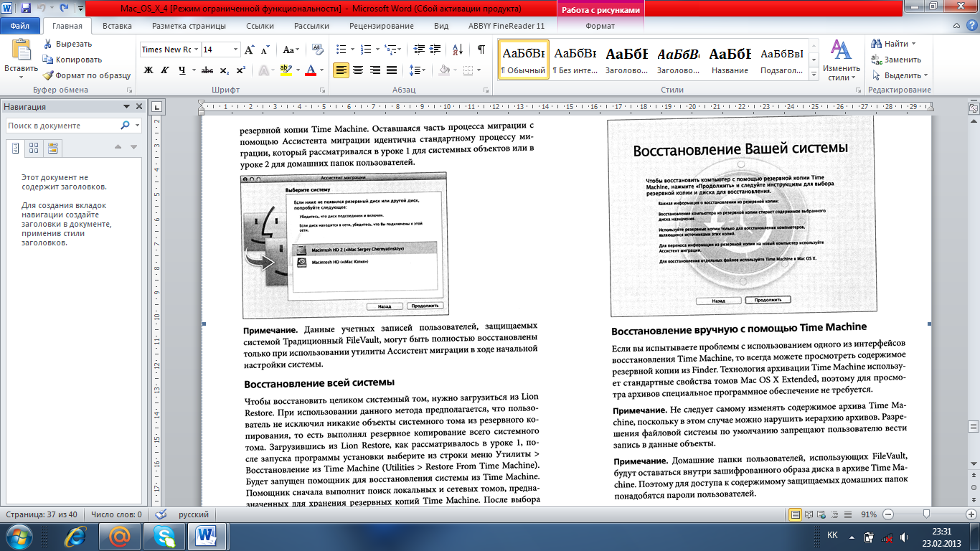Show search results tab in navigation
Viewport: 980px width, 551px height.
click(52, 148)
